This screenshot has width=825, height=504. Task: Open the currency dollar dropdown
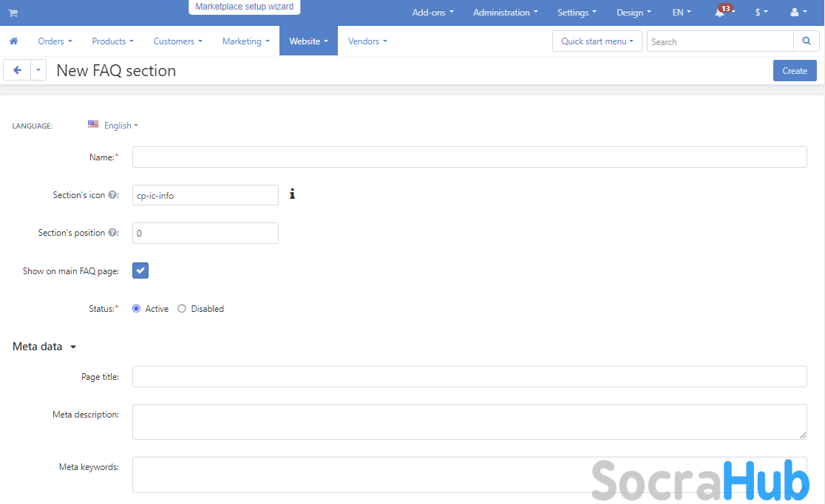[x=761, y=13]
